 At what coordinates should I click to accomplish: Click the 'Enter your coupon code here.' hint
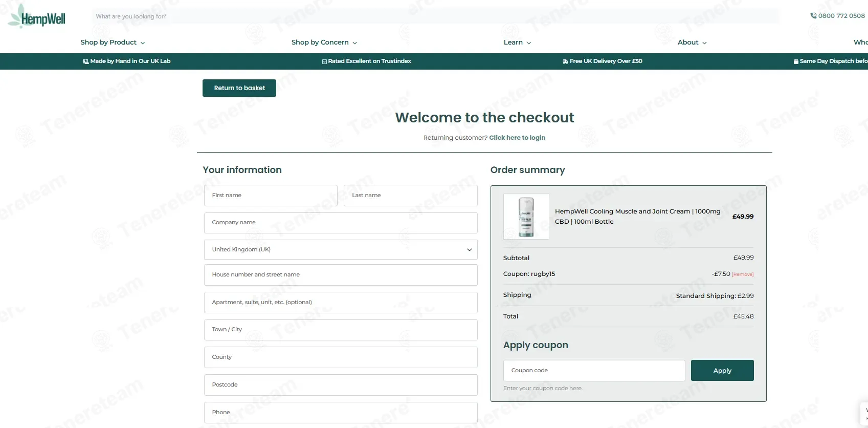click(543, 389)
